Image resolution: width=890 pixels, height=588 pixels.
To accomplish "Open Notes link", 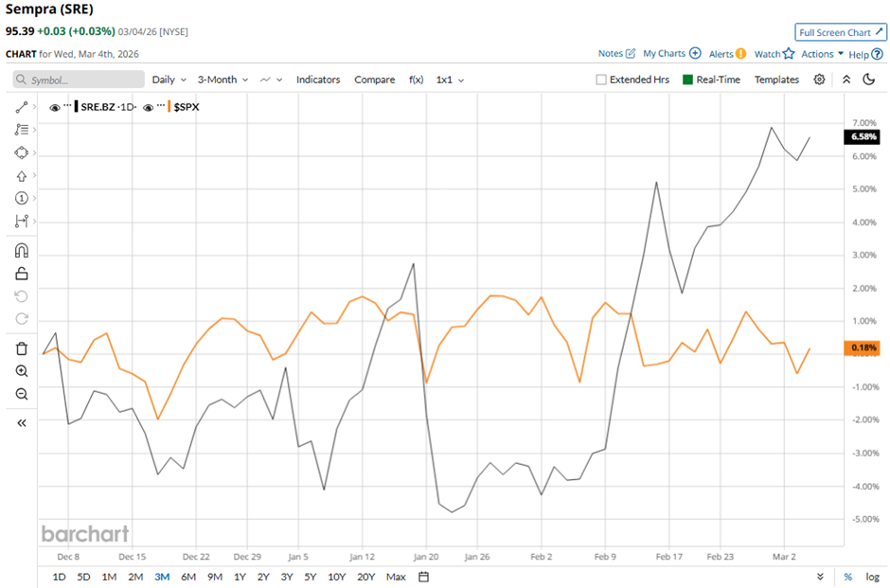I will (x=616, y=53).
